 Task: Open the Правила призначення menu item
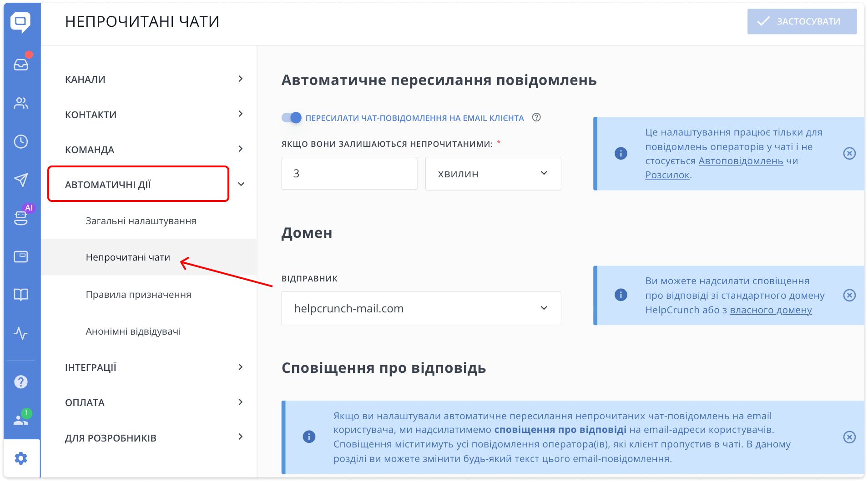click(x=138, y=294)
